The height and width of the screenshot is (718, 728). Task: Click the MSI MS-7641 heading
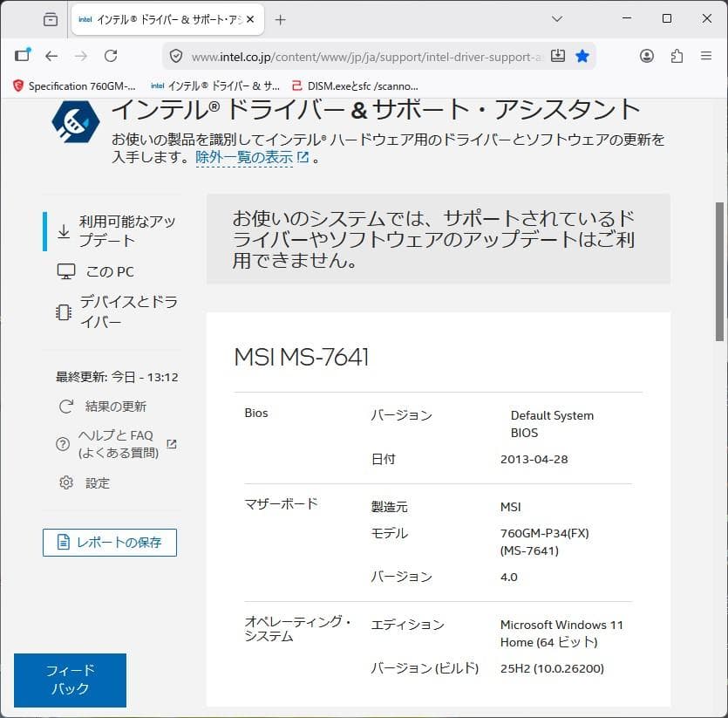tap(302, 357)
